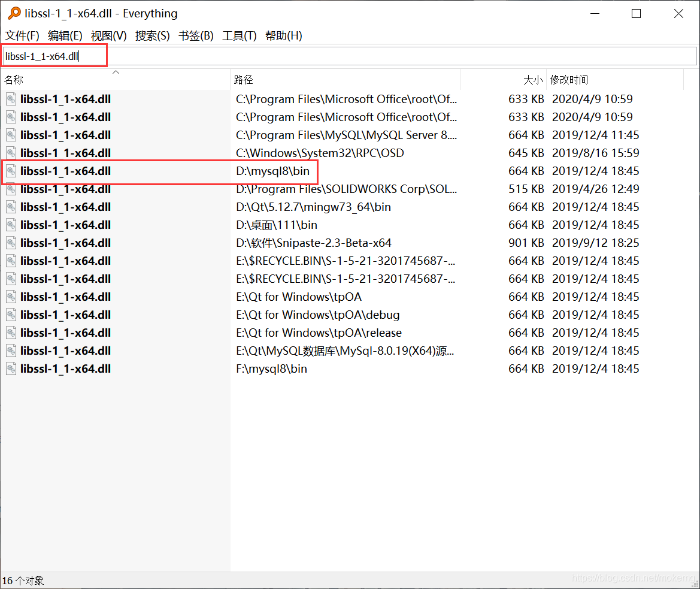Click path E:\Qt for Windows\tpOA\release
Screen dimensions: 700x589
coord(319,333)
